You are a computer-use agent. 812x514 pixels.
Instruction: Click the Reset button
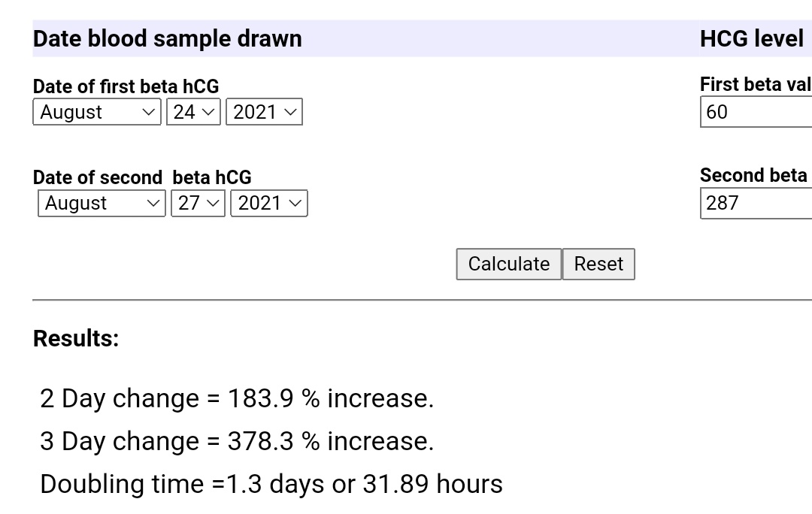[598, 264]
